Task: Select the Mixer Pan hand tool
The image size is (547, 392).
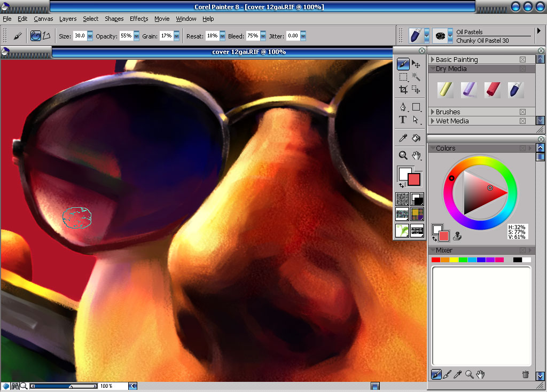Action: (481, 374)
